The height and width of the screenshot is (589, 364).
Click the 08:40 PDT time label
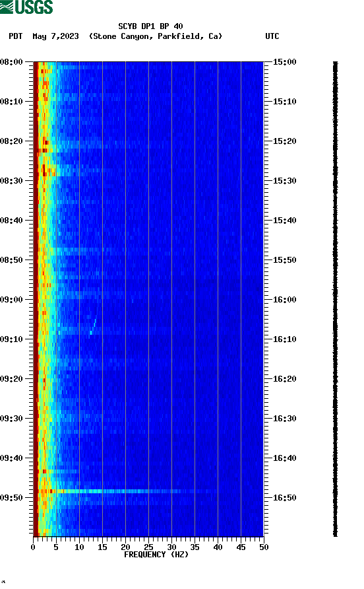coord(11,221)
